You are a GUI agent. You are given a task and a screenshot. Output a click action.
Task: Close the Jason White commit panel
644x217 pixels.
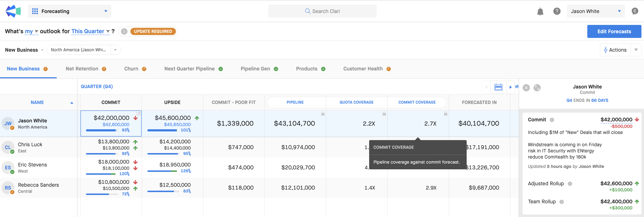pos(526,88)
